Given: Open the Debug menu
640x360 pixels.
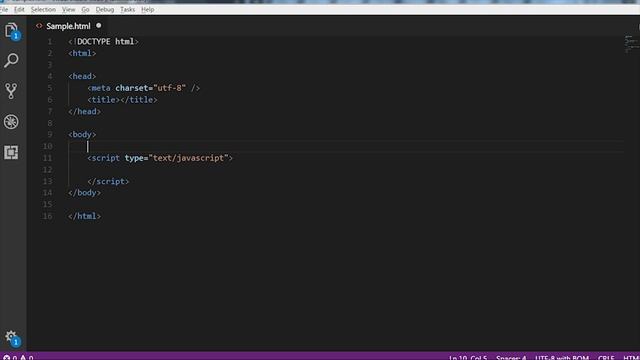Looking at the screenshot, I should click(x=105, y=9).
